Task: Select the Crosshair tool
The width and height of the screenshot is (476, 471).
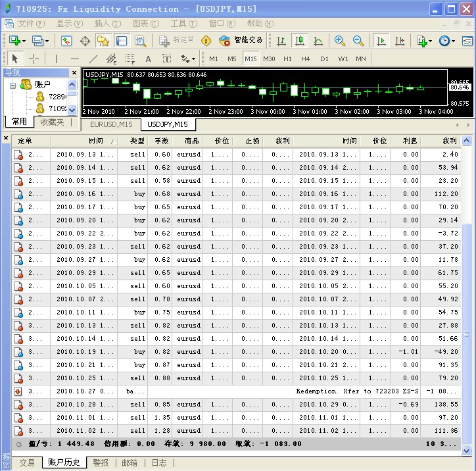Action: 34,59
